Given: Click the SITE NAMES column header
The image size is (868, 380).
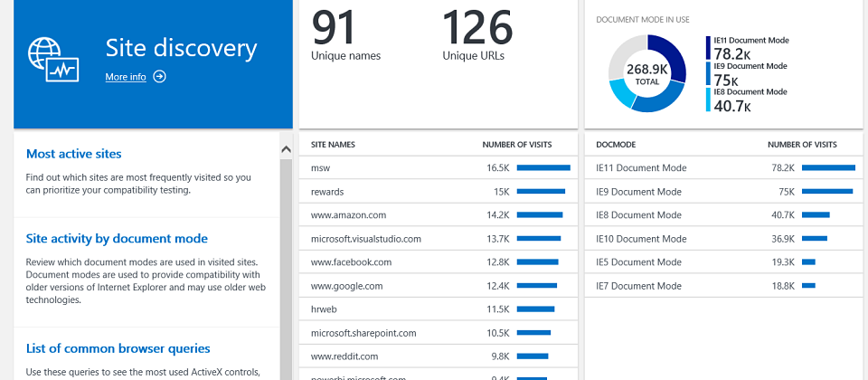Looking at the screenshot, I should 333,145.
